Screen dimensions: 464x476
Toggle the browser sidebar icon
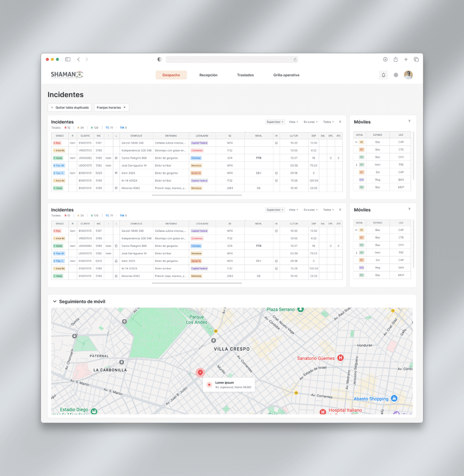click(68, 59)
